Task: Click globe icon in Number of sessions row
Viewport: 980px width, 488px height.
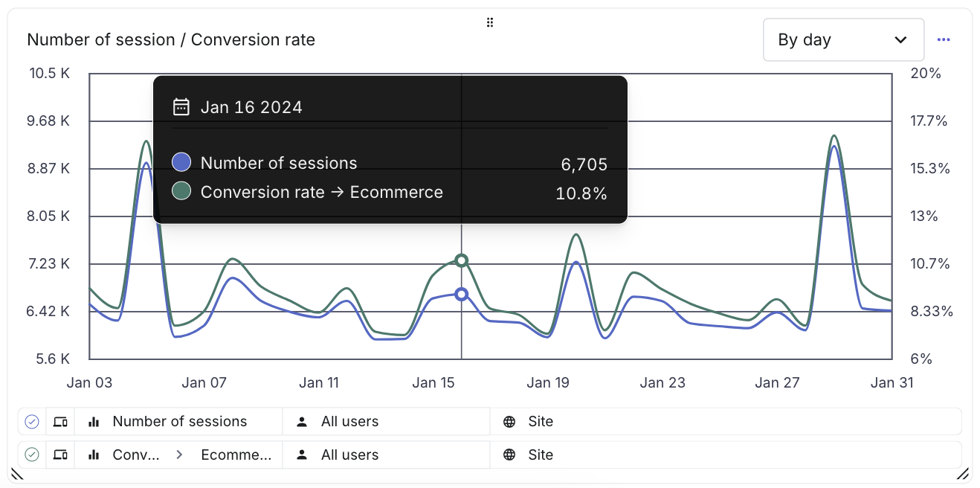Action: (x=509, y=422)
